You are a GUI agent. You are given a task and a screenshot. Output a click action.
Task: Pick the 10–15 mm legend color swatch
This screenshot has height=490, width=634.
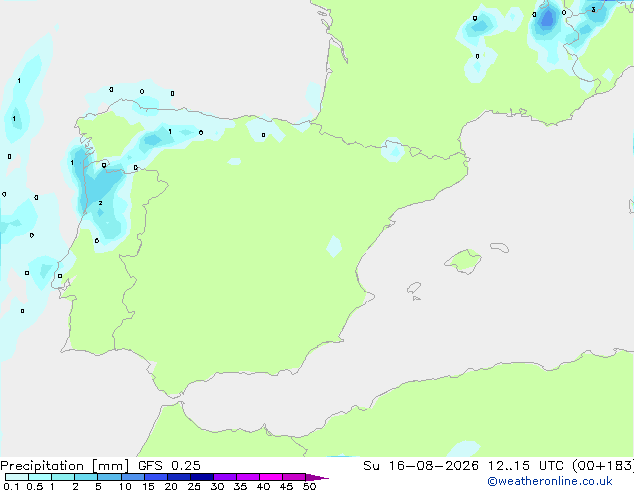point(132,477)
